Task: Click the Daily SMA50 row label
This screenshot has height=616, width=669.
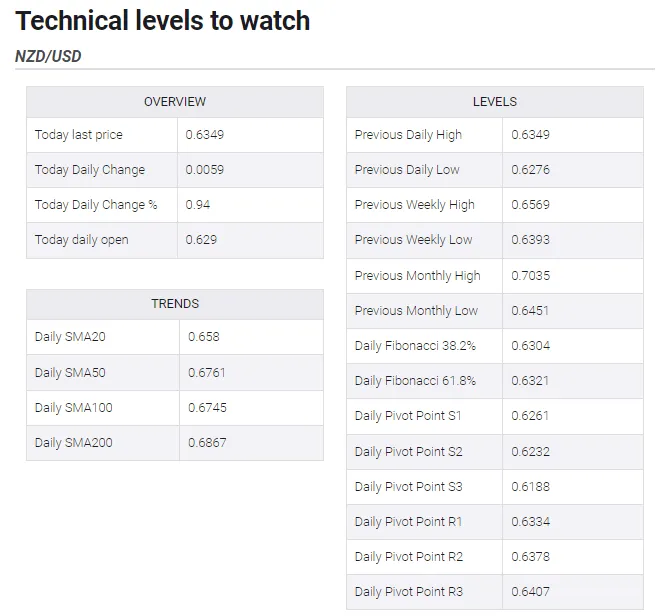Action: [70, 372]
